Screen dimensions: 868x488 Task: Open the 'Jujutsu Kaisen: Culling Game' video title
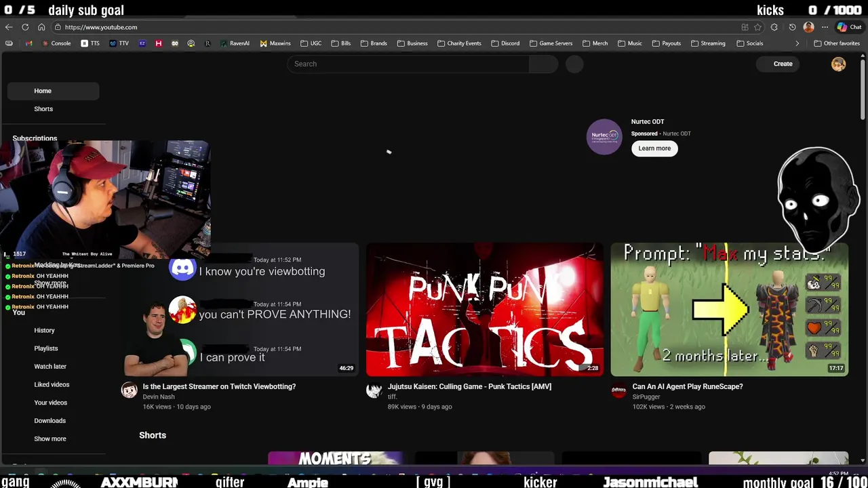point(469,386)
